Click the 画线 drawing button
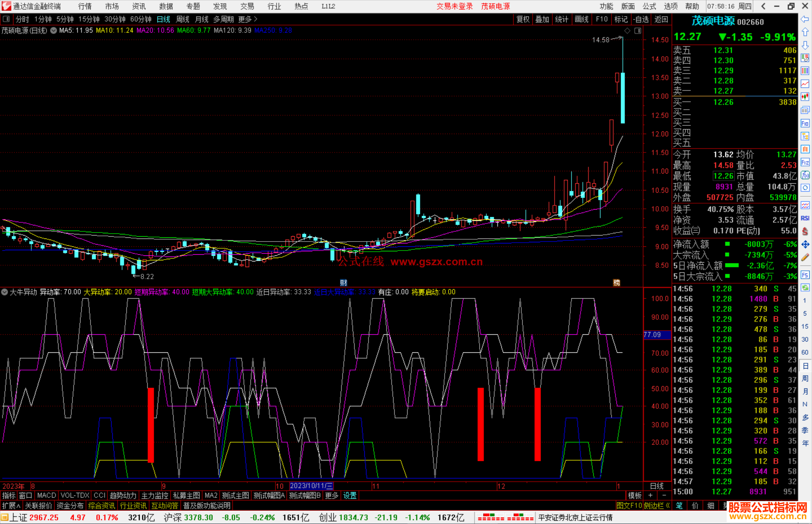Image resolution: width=812 pixels, height=524 pixels. [582, 19]
